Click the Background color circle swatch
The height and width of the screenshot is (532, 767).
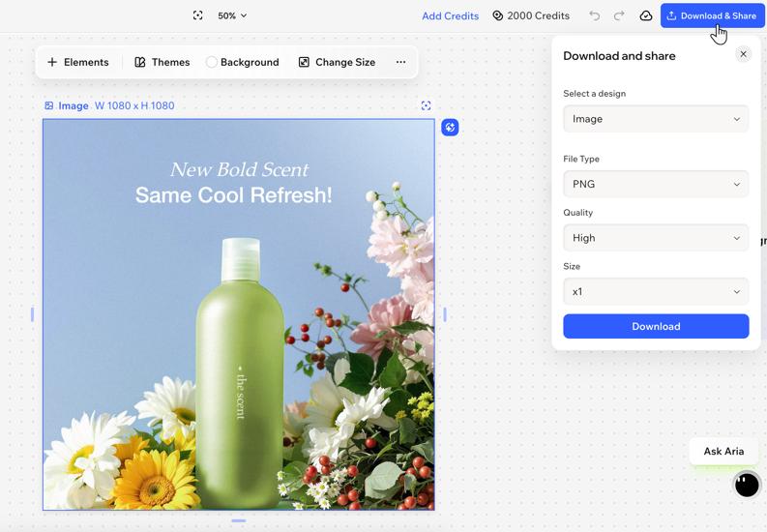(212, 62)
